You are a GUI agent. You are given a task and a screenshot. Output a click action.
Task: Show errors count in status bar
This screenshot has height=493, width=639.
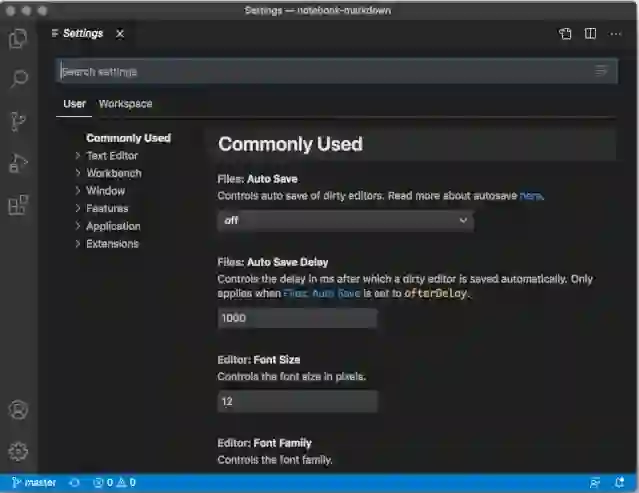[x=103, y=483]
